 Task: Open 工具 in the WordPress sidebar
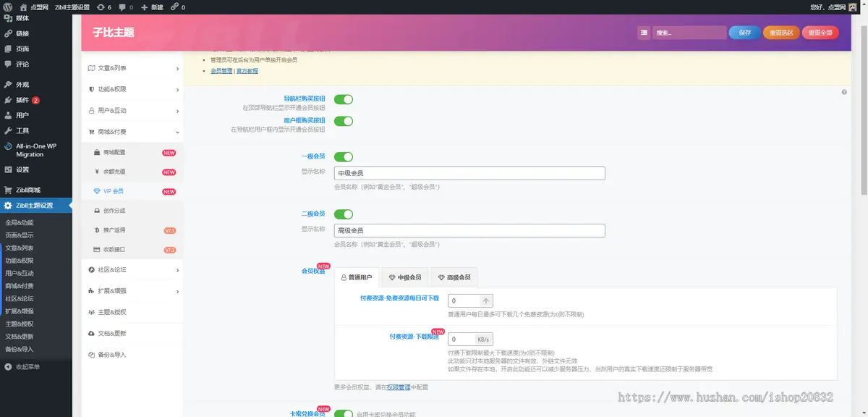pyautogui.click(x=36, y=130)
